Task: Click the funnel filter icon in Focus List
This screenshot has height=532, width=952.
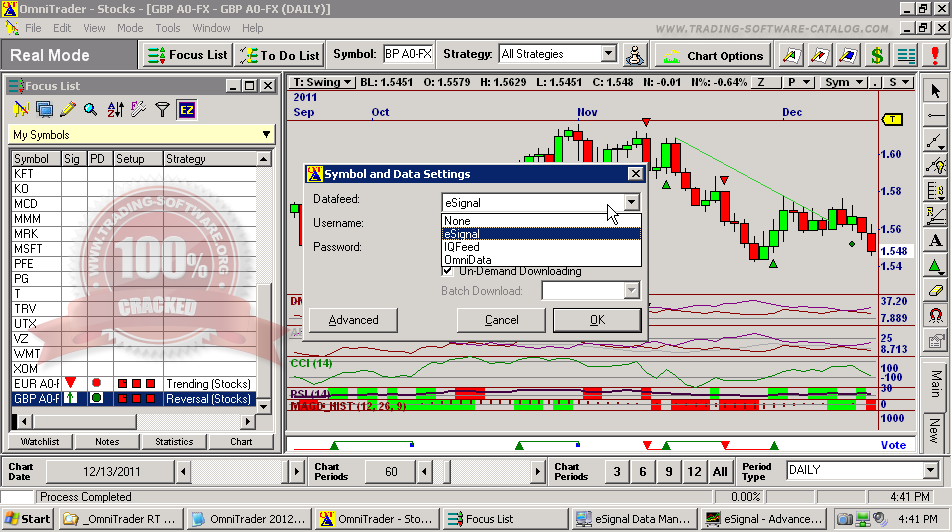Action: pyautogui.click(x=162, y=109)
